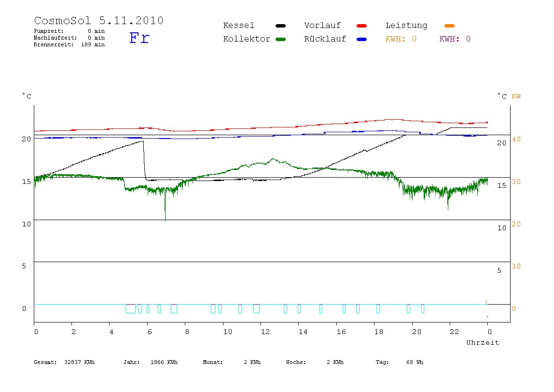Click the time axis tick label "12"

[265, 332]
